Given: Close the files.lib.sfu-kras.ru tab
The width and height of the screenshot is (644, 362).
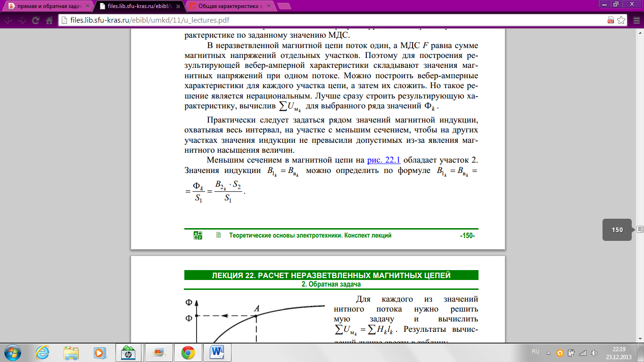Looking at the screenshot, I should tap(178, 7).
